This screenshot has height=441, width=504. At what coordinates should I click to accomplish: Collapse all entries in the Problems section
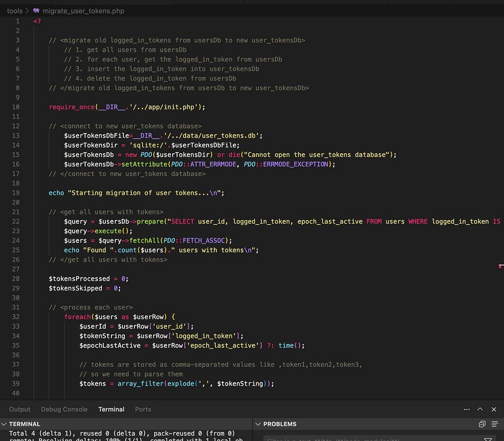[x=482, y=424]
